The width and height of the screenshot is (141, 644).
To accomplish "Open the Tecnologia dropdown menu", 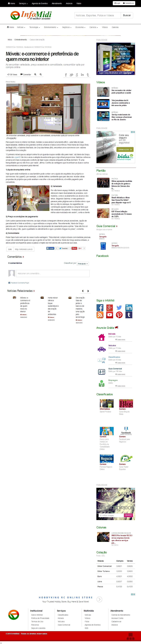I will (34, 27).
